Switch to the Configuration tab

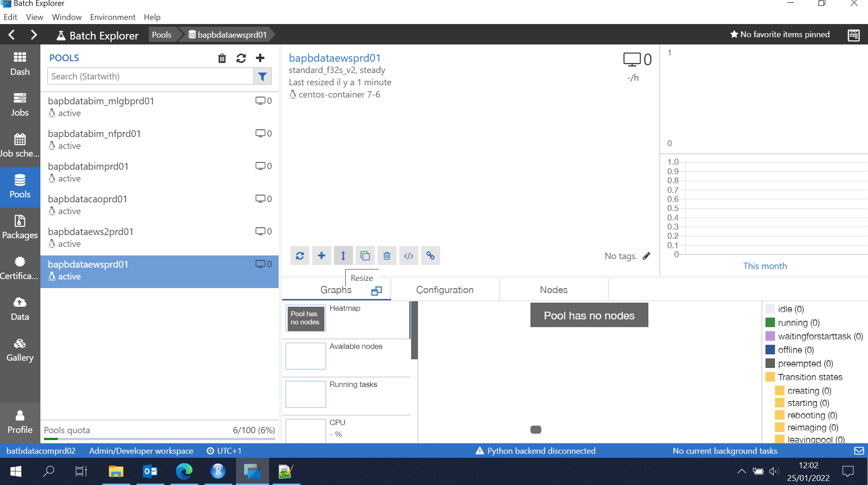[445, 289]
